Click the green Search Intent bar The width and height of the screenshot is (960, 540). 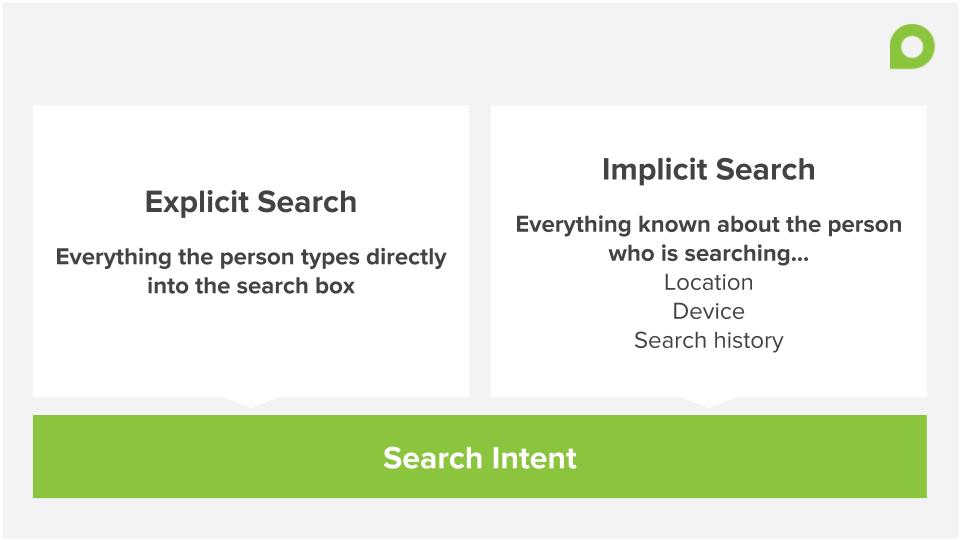(x=480, y=456)
